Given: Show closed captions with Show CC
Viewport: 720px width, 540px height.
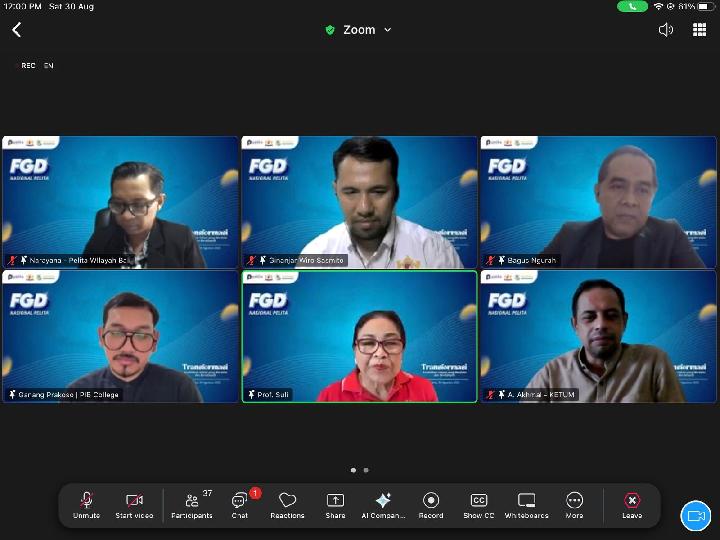Looking at the screenshot, I should point(478,505).
